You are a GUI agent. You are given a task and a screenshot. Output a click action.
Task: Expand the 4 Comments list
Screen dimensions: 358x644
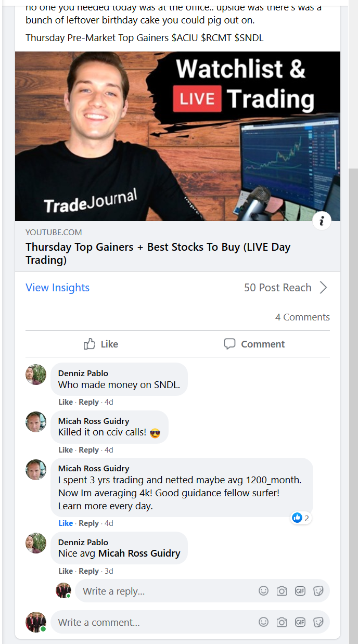[x=302, y=317]
